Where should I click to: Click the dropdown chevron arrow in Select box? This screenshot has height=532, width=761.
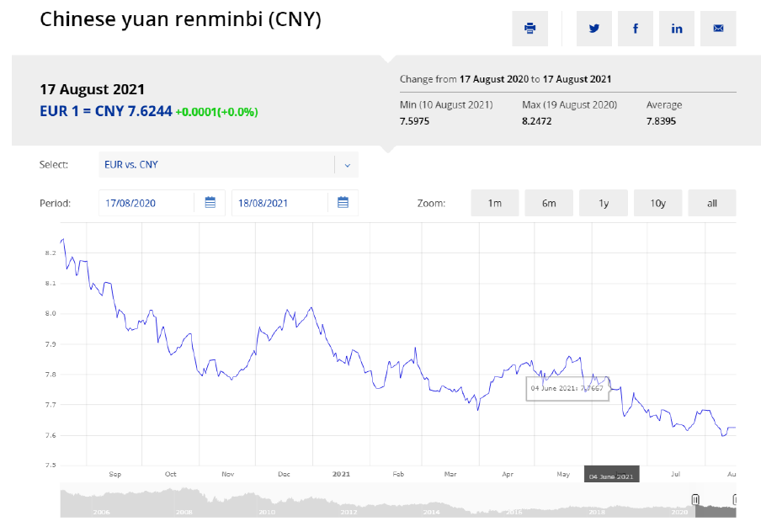click(x=348, y=165)
